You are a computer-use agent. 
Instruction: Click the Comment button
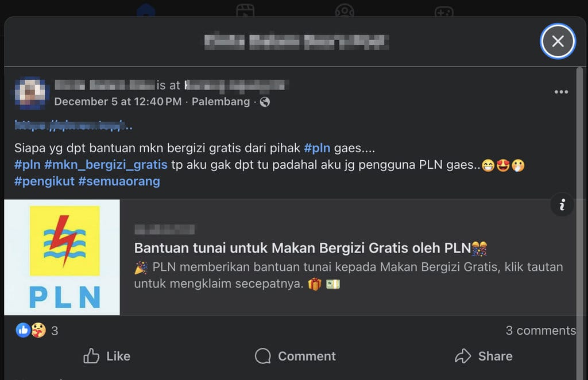296,356
